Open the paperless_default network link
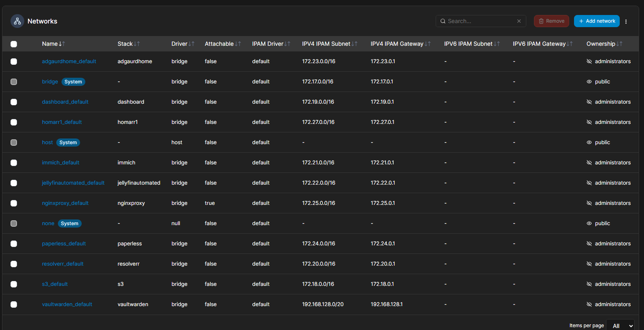The width and height of the screenshot is (644, 330). coord(64,244)
